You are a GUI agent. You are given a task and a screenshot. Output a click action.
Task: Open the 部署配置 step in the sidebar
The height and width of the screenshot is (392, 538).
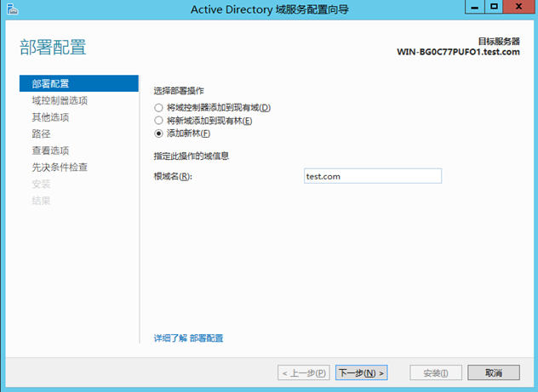tap(79, 83)
